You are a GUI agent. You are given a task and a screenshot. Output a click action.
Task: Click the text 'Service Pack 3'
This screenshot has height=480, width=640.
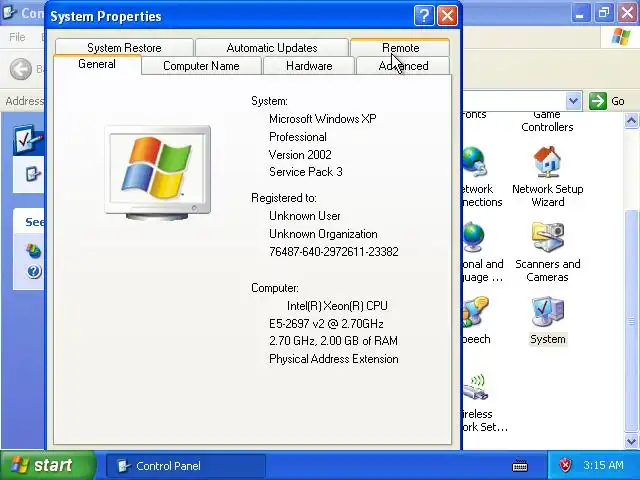point(305,172)
